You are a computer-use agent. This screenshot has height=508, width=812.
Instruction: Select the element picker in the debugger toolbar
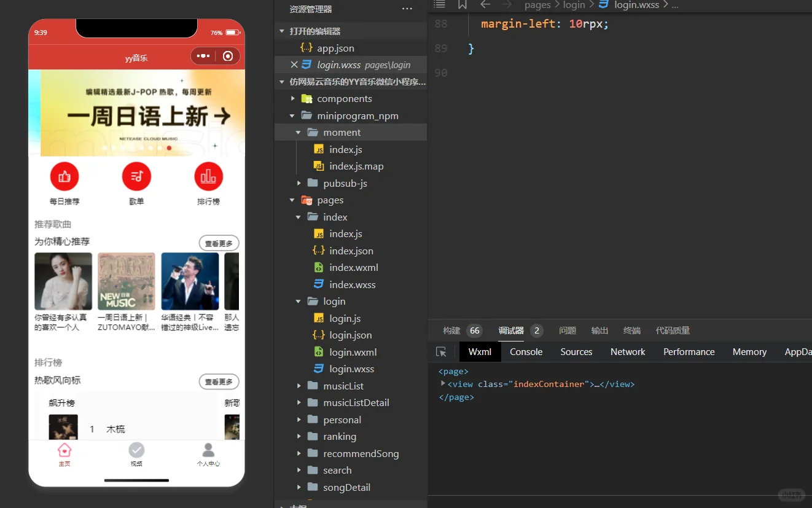440,351
